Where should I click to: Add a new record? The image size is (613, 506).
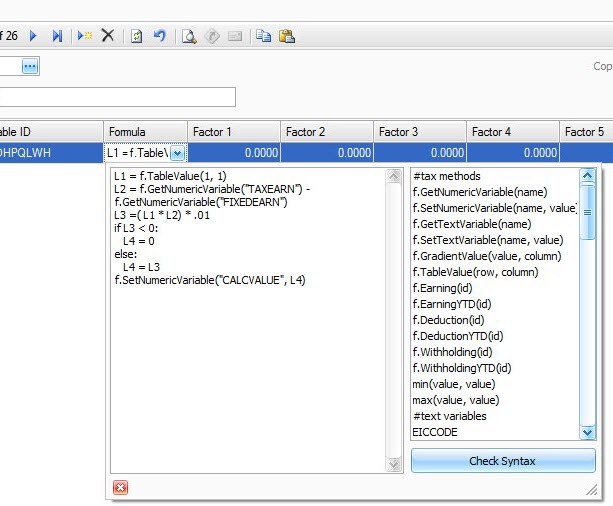point(85,36)
